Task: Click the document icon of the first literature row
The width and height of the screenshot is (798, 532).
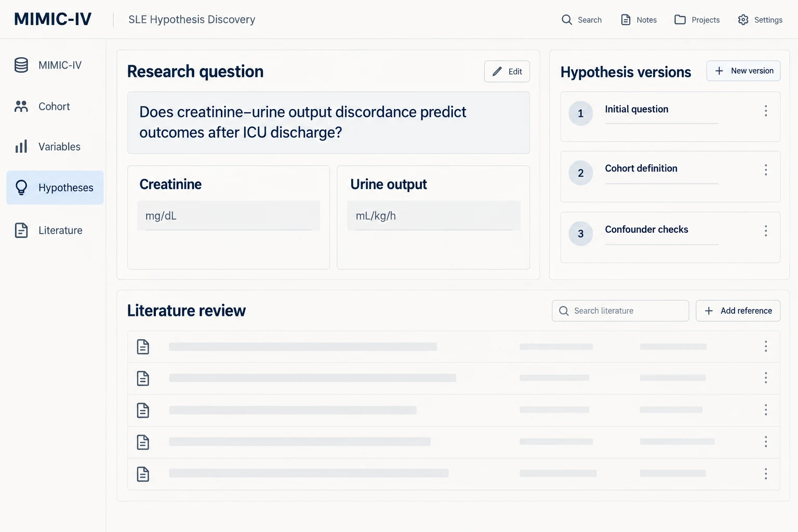Action: coord(143,347)
